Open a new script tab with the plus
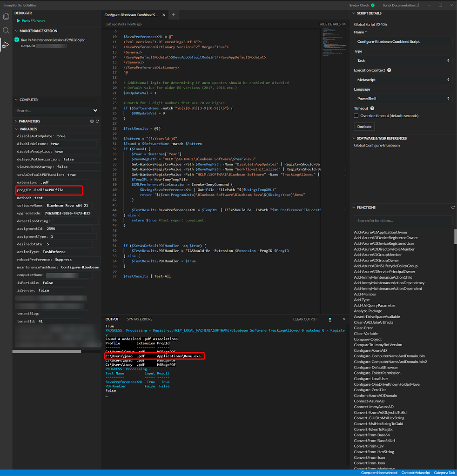This screenshot has height=476, width=457. point(174,14)
